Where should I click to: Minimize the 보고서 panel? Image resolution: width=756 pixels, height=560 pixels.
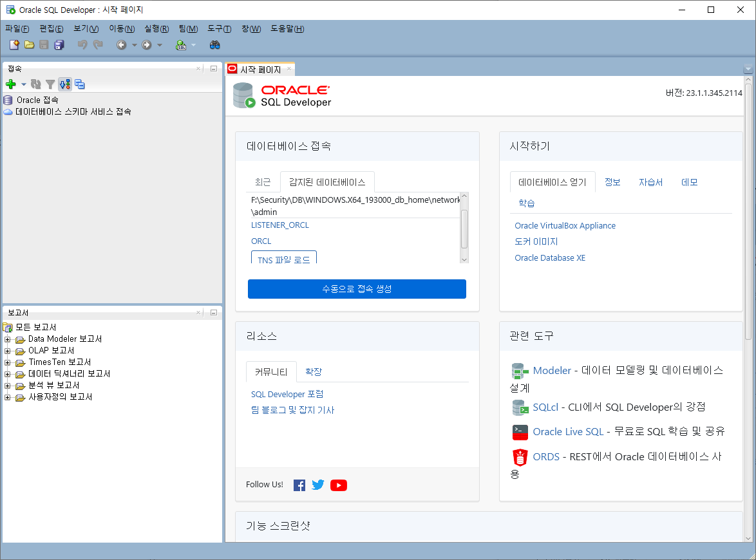click(x=214, y=313)
